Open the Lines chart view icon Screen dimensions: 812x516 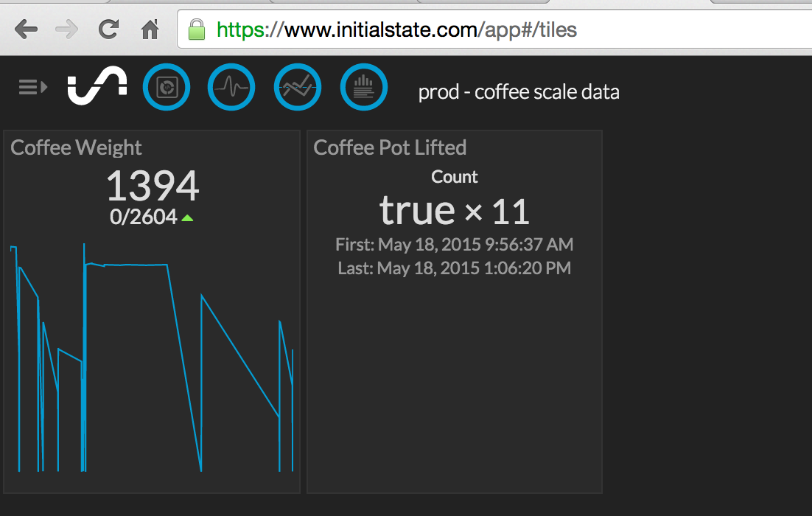click(x=298, y=88)
